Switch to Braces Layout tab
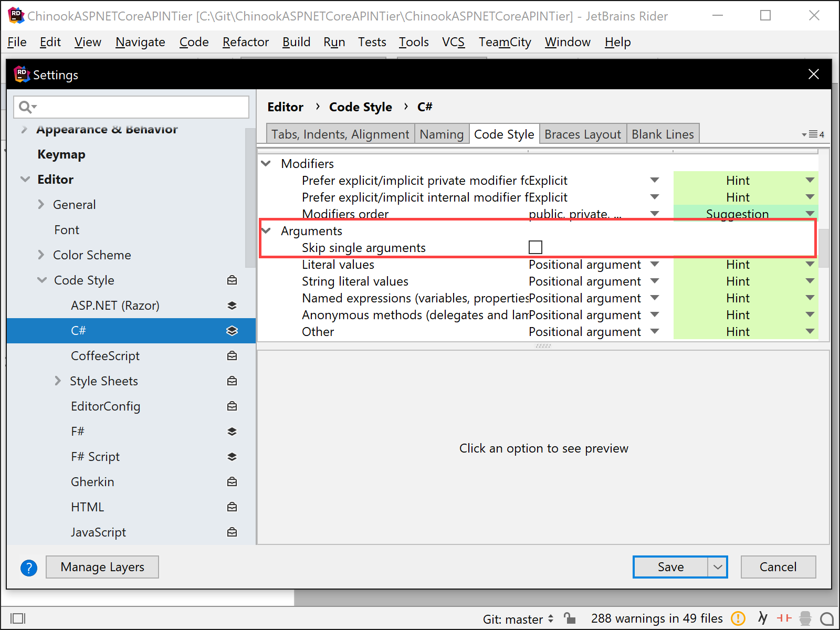 [x=583, y=134]
